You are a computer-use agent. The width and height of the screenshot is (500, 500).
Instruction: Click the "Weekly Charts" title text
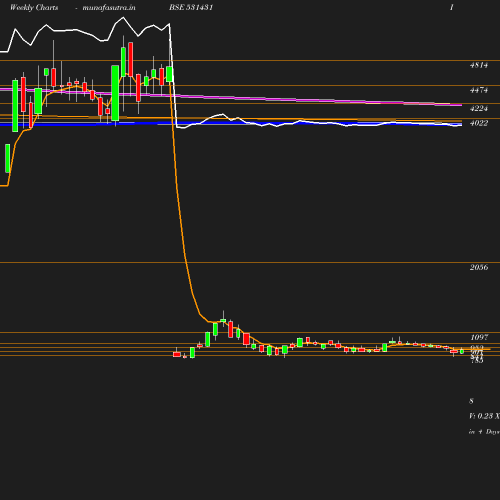34,8
